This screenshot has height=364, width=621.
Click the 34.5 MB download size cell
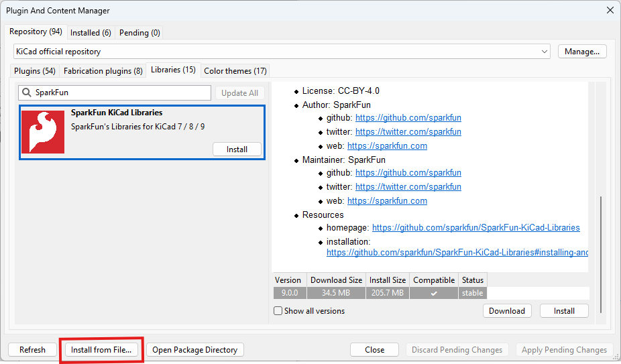336,293
